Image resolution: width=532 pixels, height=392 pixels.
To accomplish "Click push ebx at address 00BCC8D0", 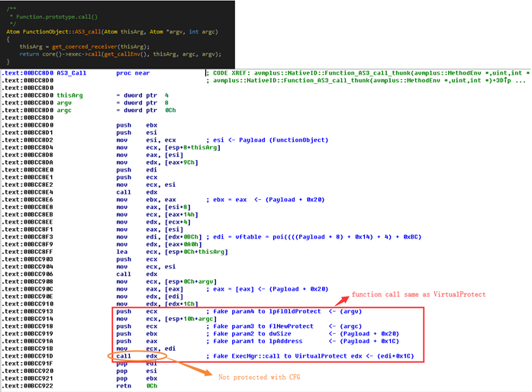I will coord(137,125).
